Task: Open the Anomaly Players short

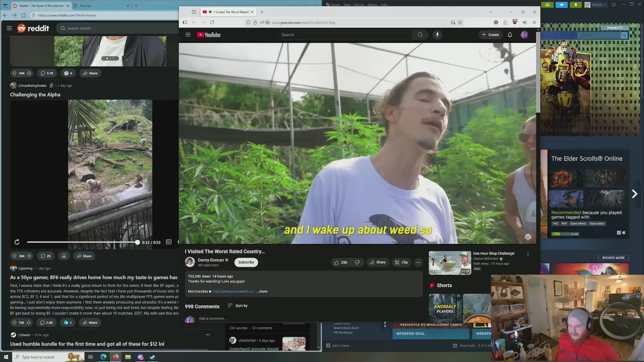Action: point(445,309)
